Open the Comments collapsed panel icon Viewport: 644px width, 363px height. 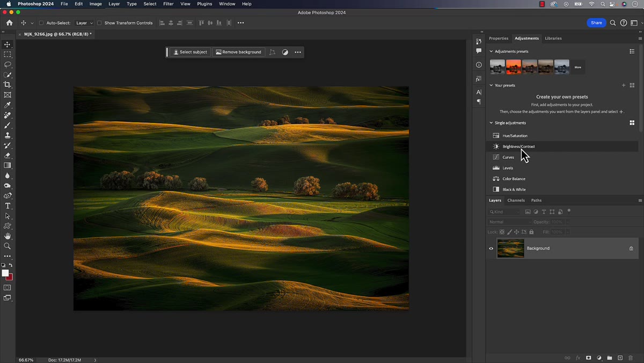(479, 51)
